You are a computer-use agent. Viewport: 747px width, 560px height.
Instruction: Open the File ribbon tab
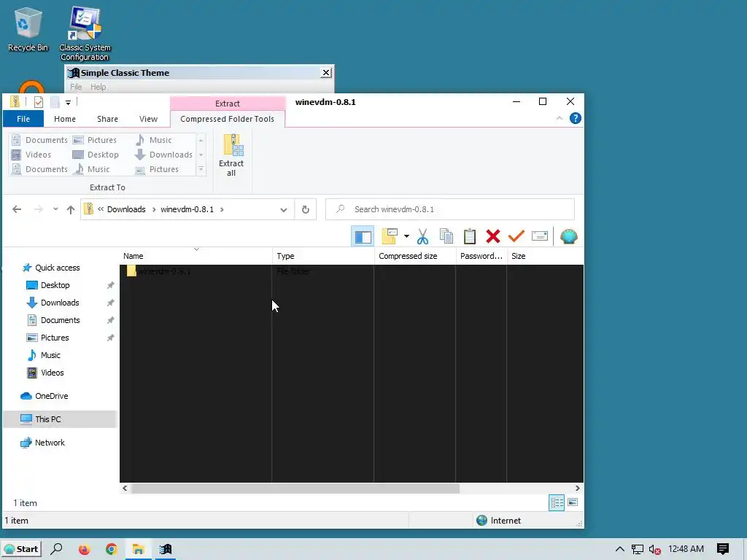coord(23,119)
